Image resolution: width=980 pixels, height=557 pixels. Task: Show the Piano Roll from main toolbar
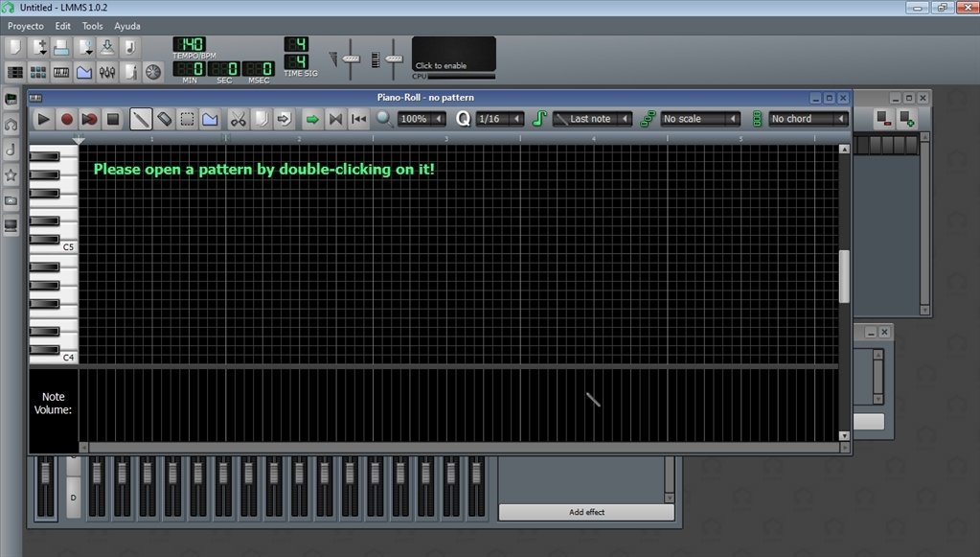pos(60,72)
